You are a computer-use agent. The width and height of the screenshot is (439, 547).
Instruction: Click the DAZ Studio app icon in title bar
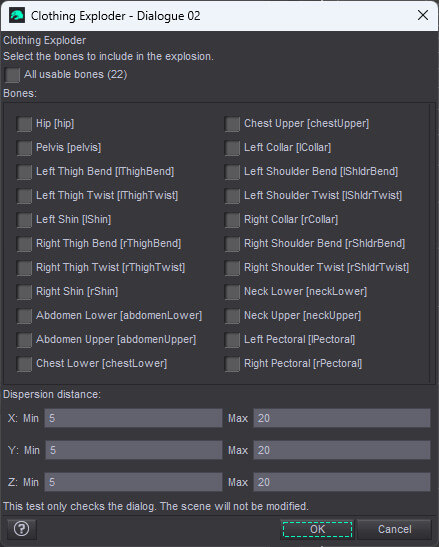[17, 16]
